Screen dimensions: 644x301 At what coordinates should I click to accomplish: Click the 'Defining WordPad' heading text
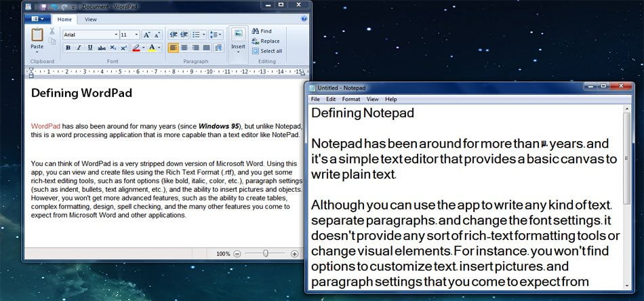[82, 93]
